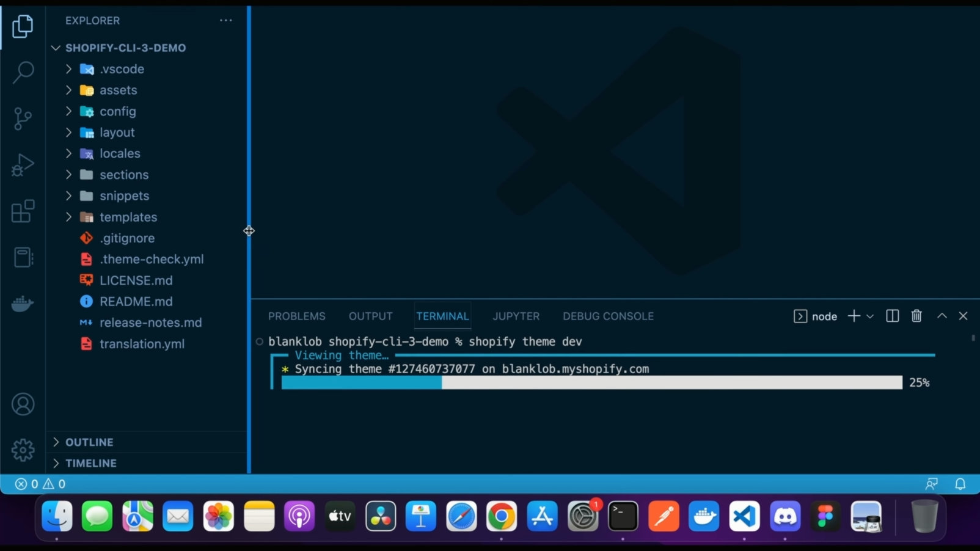Viewport: 980px width, 551px height.
Task: Kill terminal with trash icon
Action: click(916, 316)
